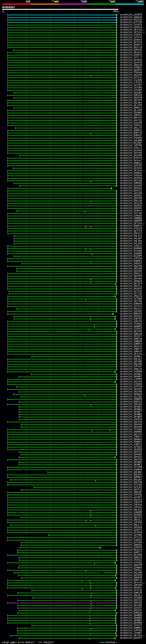Select the query name BP069587

[8, 7]
